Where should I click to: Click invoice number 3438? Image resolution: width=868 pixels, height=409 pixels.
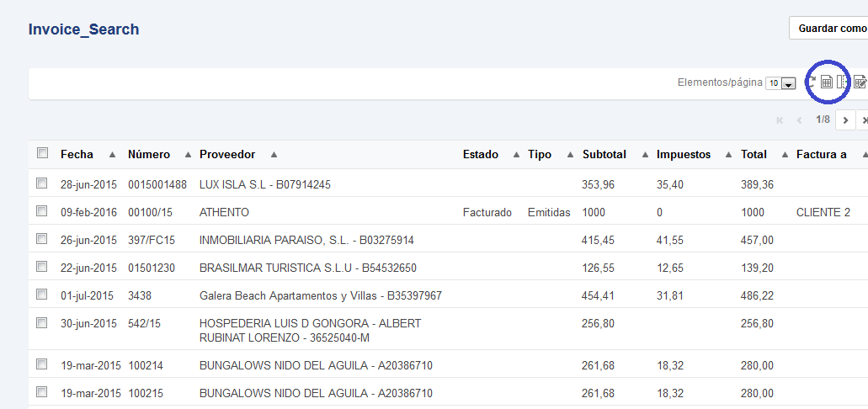[140, 296]
